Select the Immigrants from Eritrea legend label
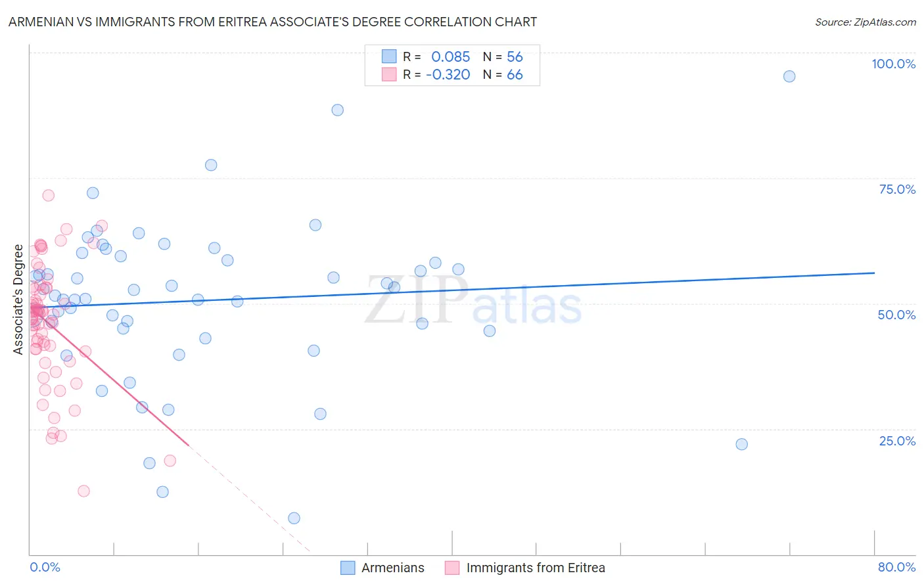Viewport: 924px width, 586px height. tap(536, 568)
